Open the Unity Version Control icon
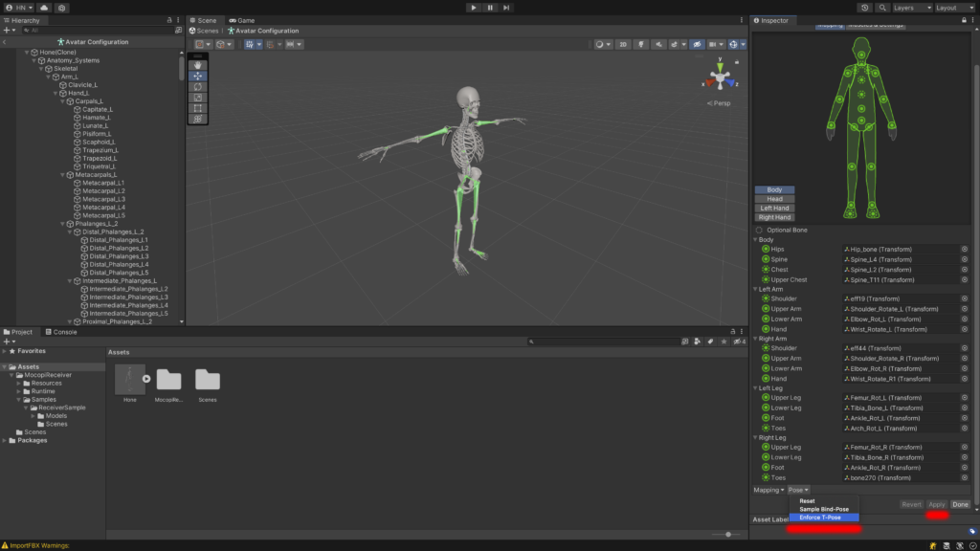The height and width of the screenshot is (551, 980). tap(61, 8)
